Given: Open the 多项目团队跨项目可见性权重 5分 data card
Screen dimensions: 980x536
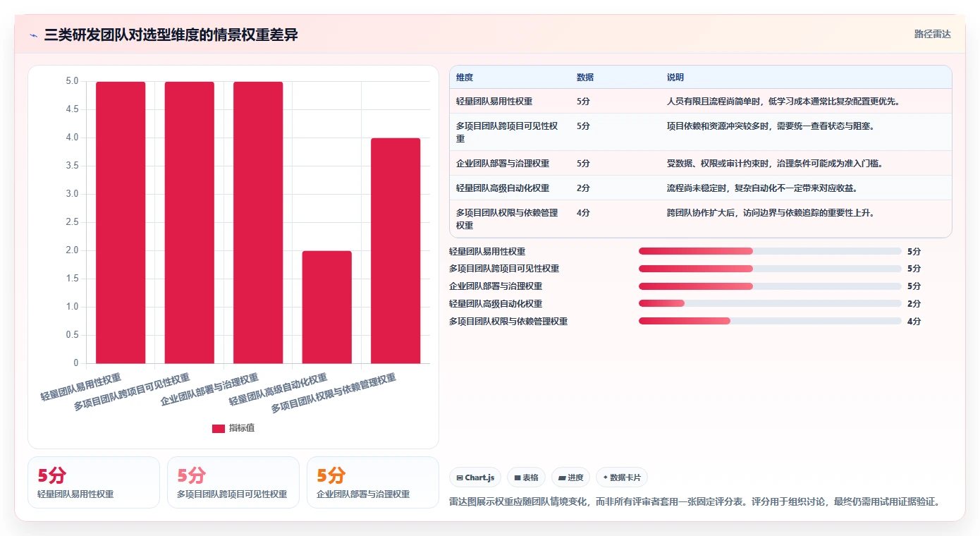Looking at the screenshot, I should pyautogui.click(x=233, y=482).
